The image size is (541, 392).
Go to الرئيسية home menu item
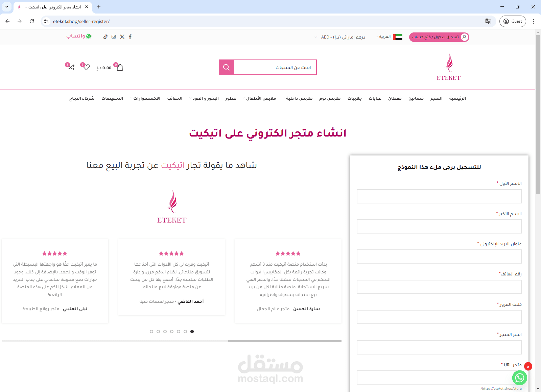pos(457,98)
